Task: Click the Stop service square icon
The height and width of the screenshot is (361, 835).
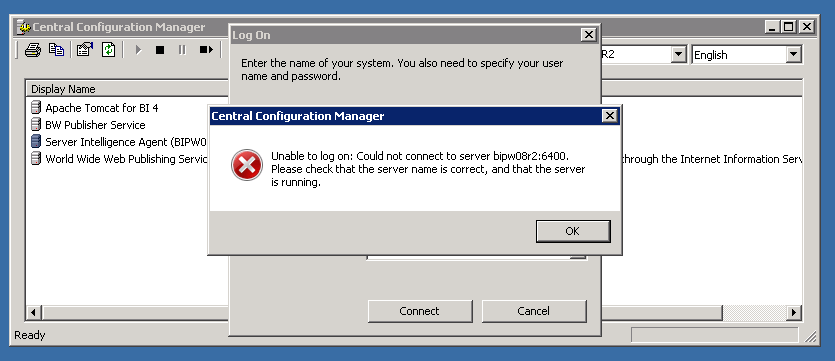Action: point(160,50)
